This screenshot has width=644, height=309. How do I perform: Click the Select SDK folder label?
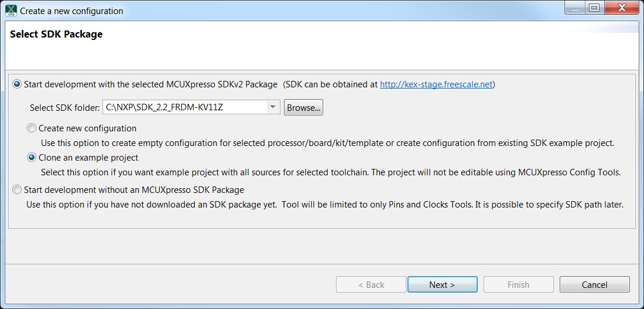coord(64,108)
